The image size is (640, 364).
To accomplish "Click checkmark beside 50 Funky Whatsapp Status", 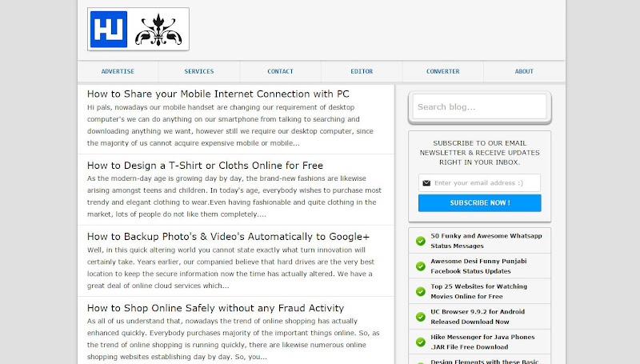I will [x=421, y=241].
